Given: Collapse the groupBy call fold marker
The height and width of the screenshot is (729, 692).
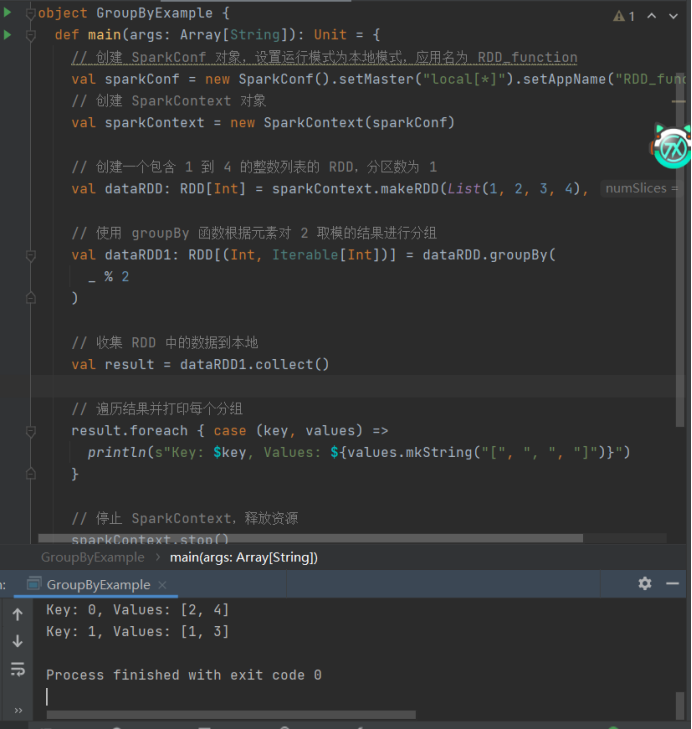Looking at the screenshot, I should (x=31, y=255).
